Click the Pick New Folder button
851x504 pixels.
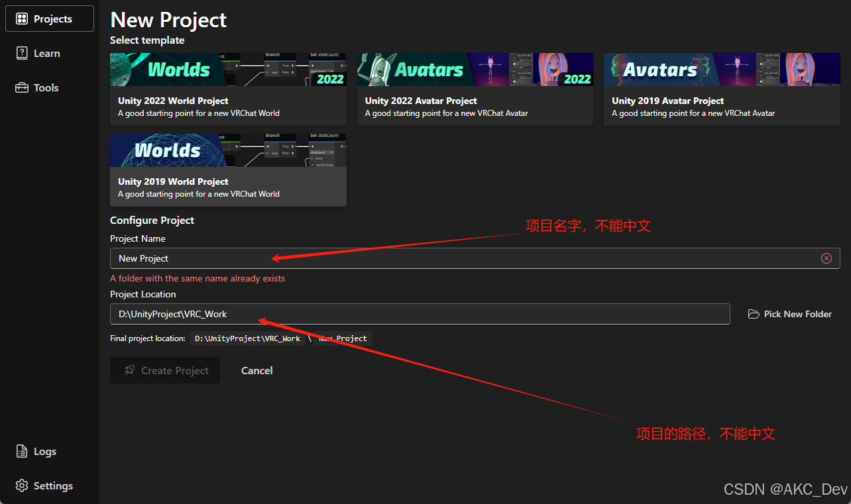(x=790, y=314)
